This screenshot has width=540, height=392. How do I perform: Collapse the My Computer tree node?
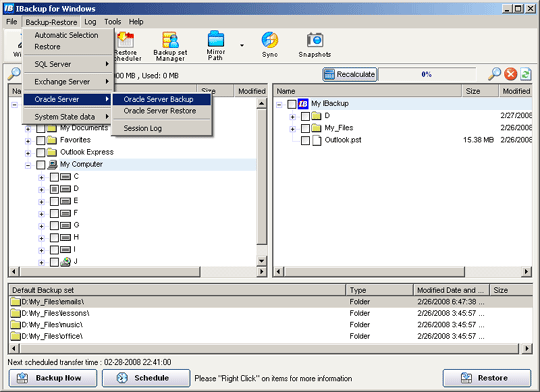click(28, 165)
